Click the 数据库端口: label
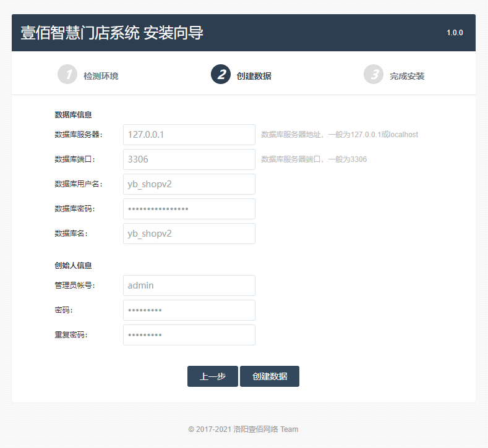The width and height of the screenshot is (488, 448). click(x=75, y=159)
